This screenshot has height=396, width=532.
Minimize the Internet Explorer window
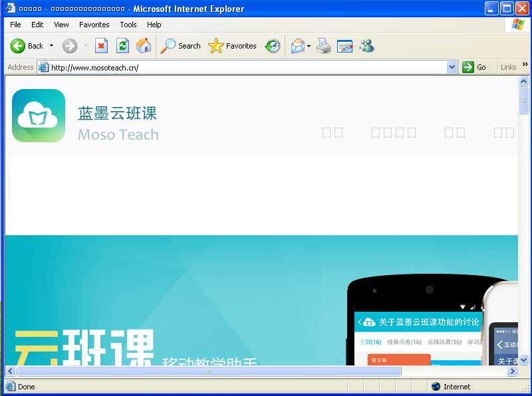491,9
